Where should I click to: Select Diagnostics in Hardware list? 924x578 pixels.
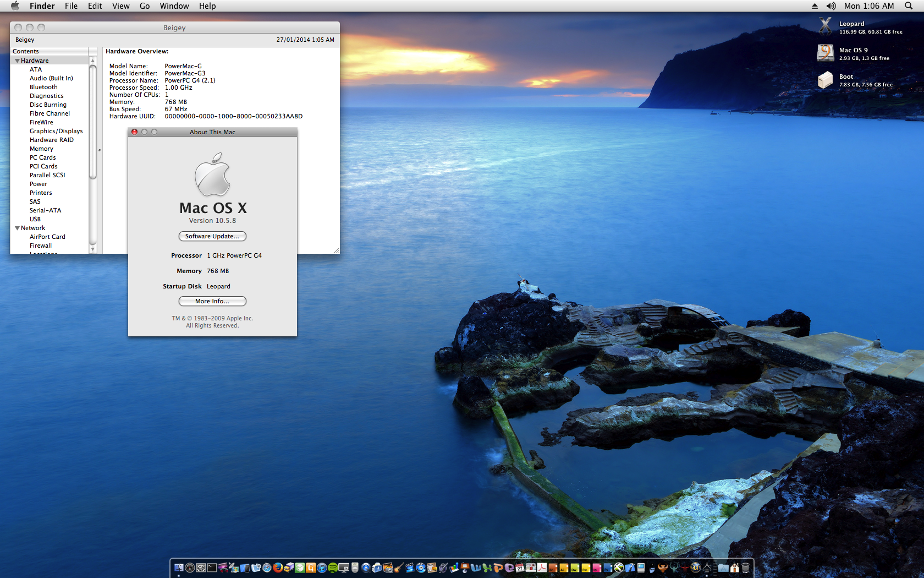pos(47,96)
